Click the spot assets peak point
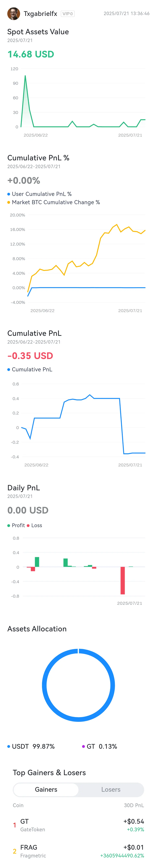The image size is (157, 868). tap(25, 76)
